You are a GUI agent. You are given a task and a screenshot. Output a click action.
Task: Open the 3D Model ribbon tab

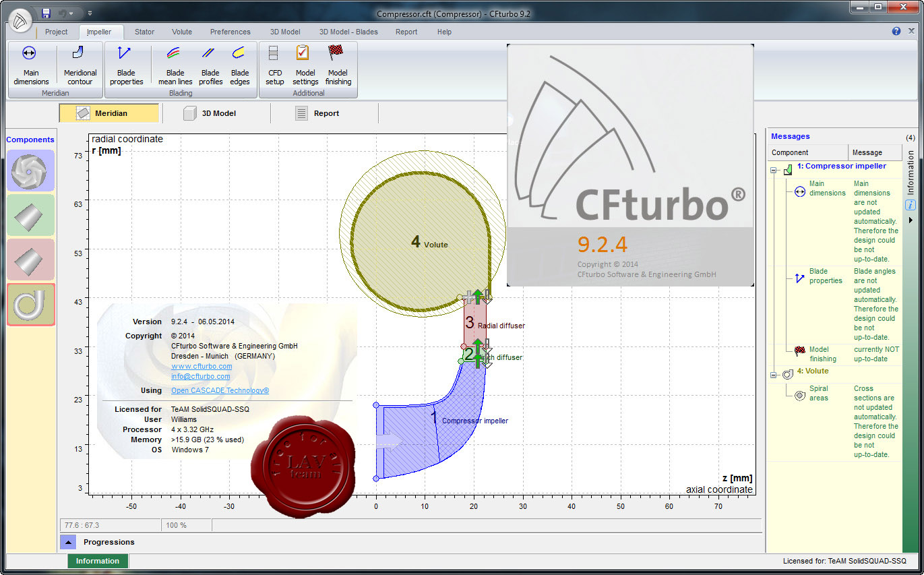coord(285,32)
